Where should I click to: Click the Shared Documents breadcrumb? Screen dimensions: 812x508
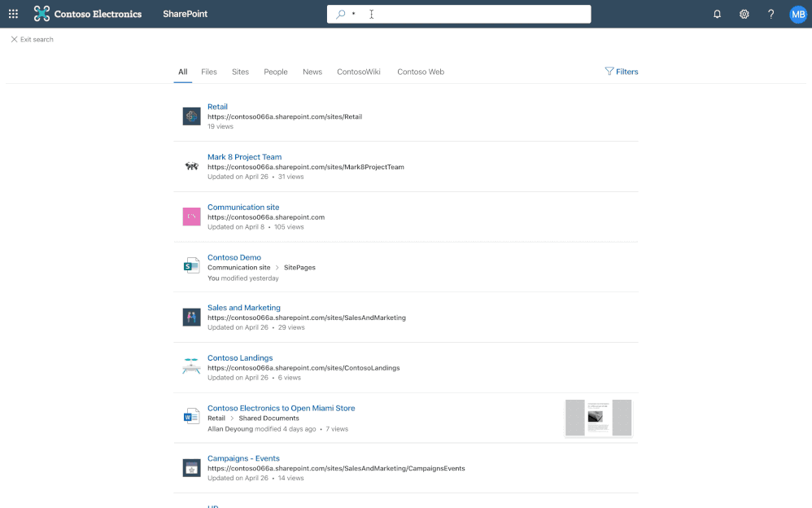pos(268,418)
